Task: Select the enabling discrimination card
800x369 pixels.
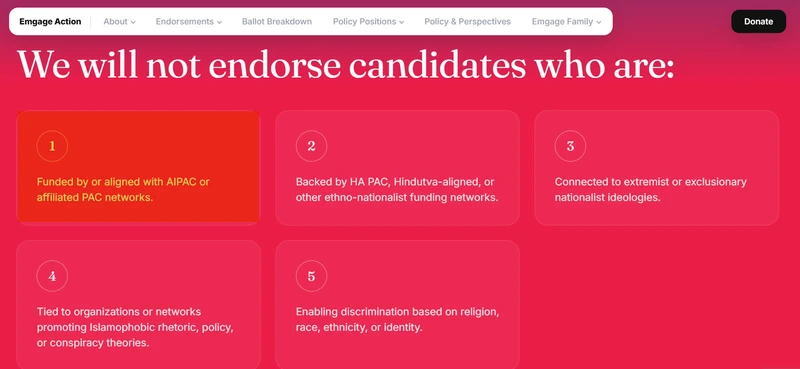Action: 397,304
